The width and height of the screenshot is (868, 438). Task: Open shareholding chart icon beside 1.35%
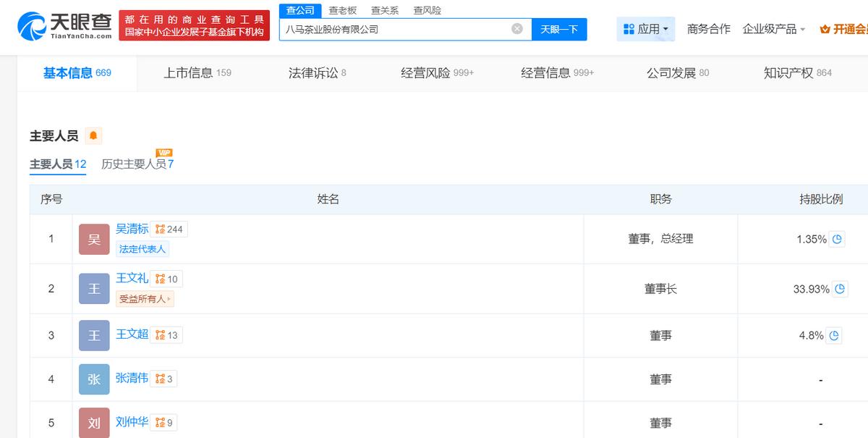click(837, 239)
